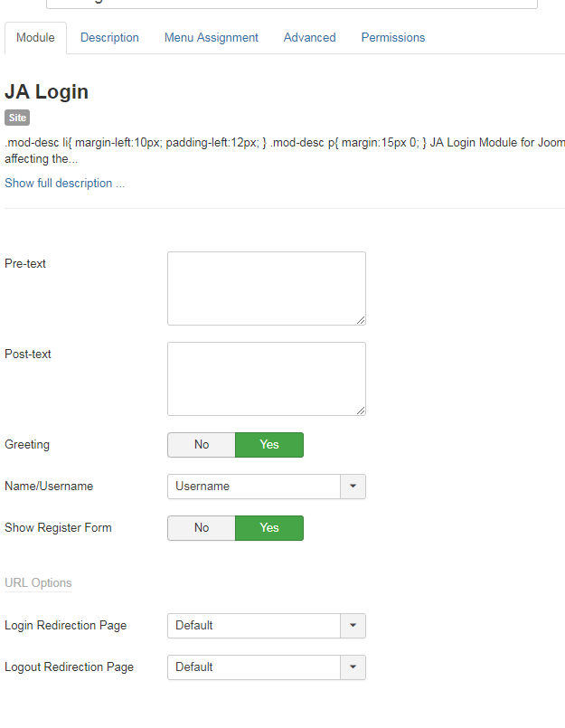This screenshot has height=728, width=565.
Task: Click inside the Pre-text textarea
Action: point(266,288)
